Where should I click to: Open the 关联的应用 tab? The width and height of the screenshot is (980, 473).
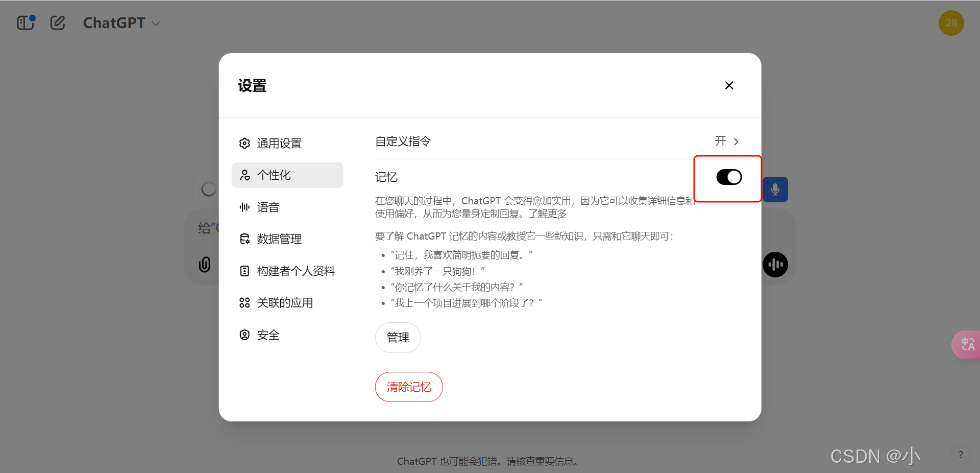287,303
